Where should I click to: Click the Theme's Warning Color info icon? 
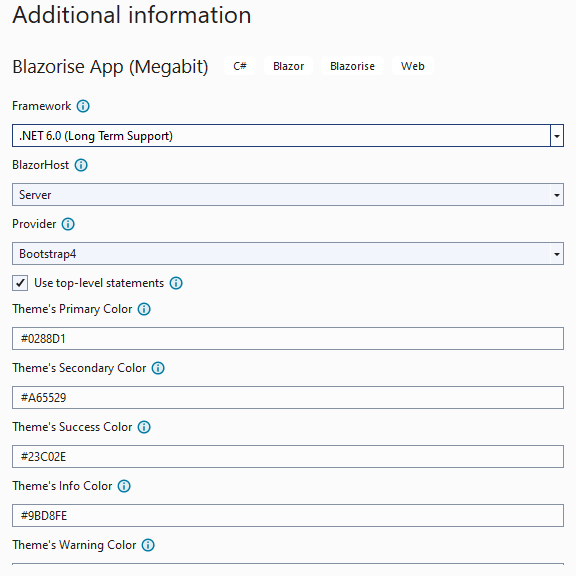click(148, 545)
